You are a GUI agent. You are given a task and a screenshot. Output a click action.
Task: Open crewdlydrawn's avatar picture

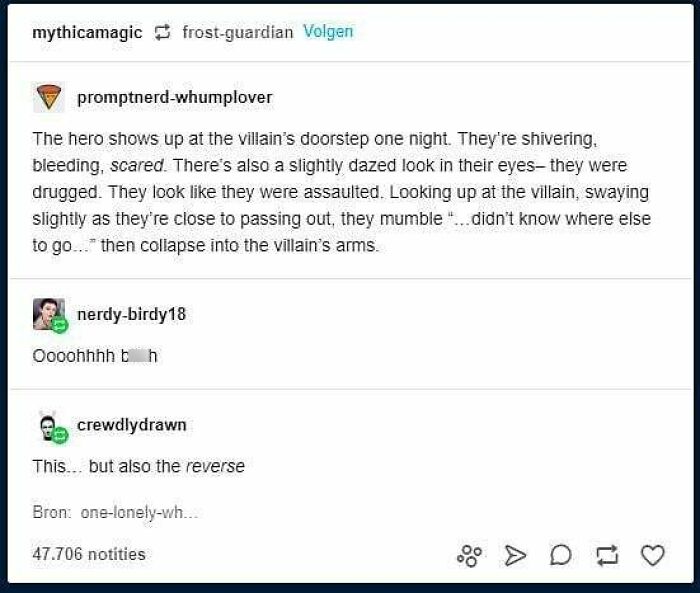51,427
